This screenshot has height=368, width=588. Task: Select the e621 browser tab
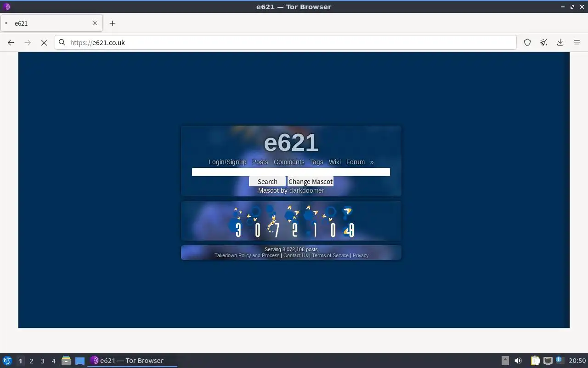pos(51,23)
